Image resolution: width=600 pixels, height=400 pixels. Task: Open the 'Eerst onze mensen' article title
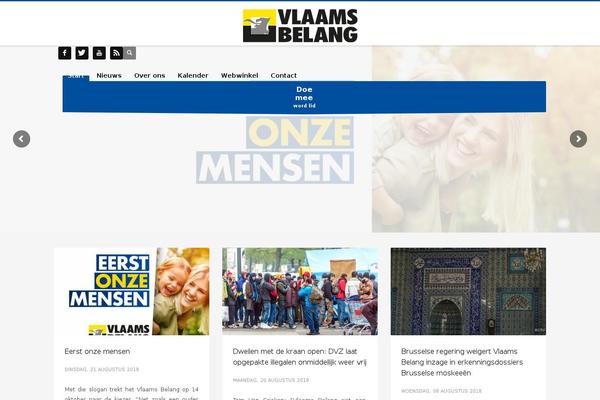pos(97,351)
